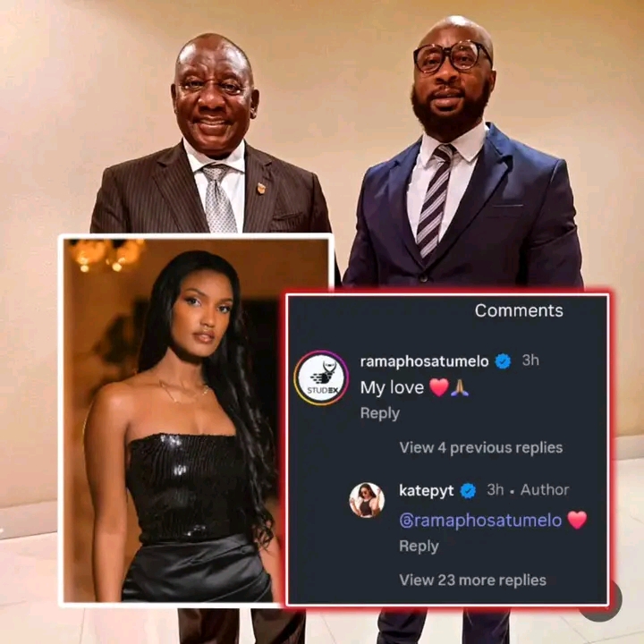Open the ramaphosatumelo username link
The height and width of the screenshot is (644, 644).
click(424, 361)
